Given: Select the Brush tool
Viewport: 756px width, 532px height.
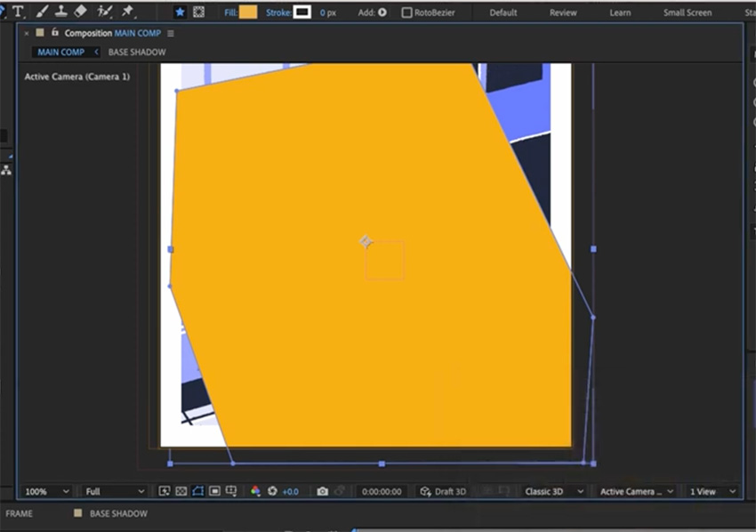Looking at the screenshot, I should 41,12.
